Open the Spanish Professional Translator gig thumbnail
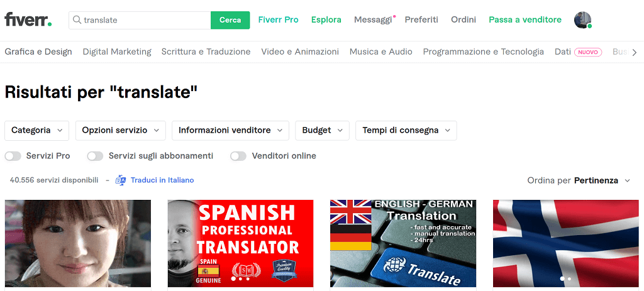This screenshot has height=291, width=644. (x=240, y=243)
